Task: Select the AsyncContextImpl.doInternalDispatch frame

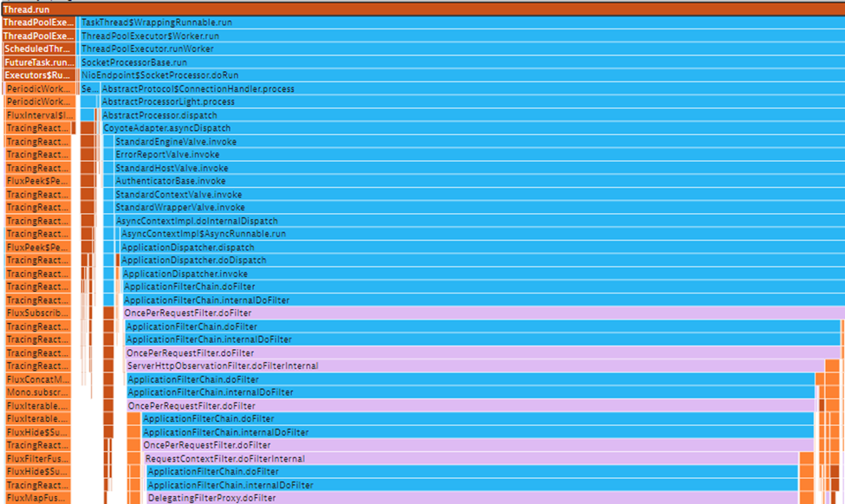Action: 477,221
